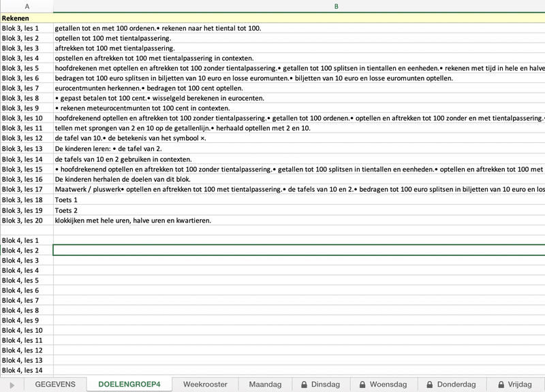
Task: Select cell 'Blok 3, les 18'
Action: coord(27,200)
